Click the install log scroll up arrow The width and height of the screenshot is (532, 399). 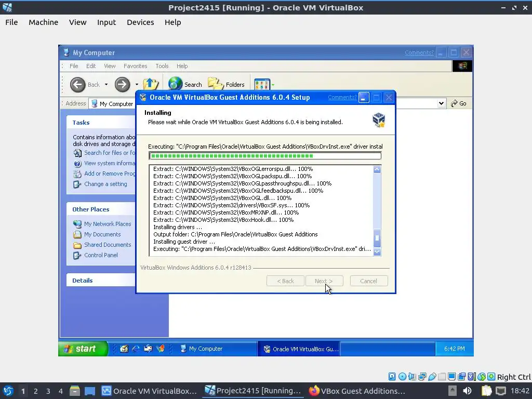[377, 169]
